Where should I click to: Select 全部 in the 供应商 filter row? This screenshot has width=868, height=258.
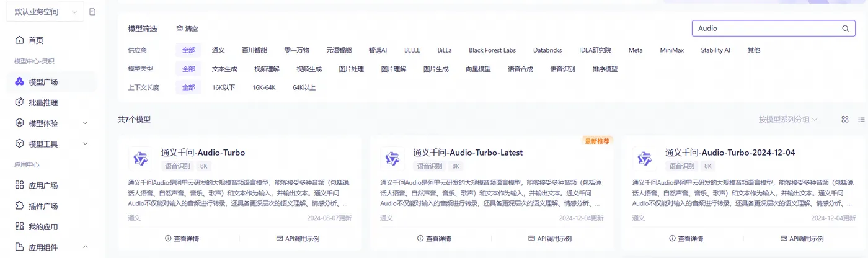pos(188,50)
